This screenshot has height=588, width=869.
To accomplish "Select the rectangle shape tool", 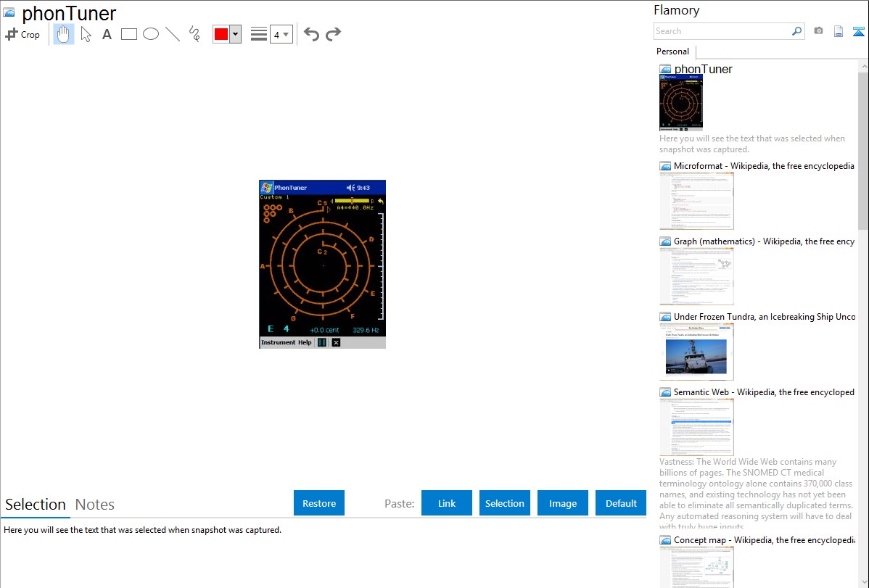I will (x=129, y=34).
